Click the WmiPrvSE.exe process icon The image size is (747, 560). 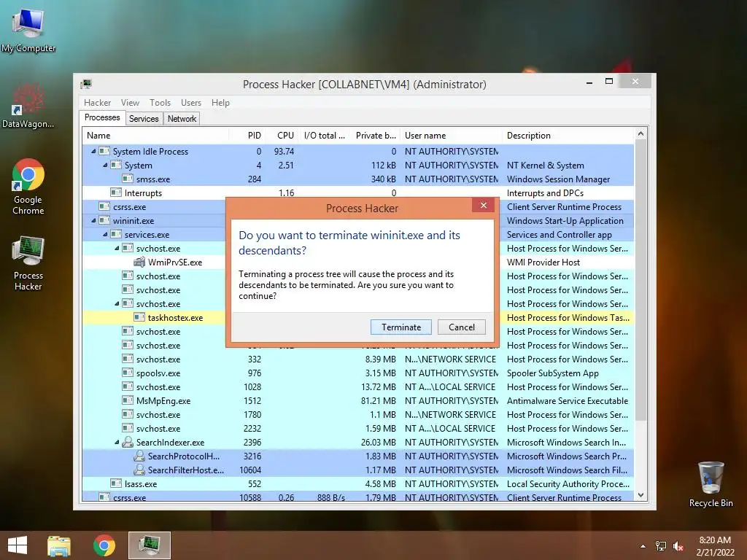click(x=139, y=262)
